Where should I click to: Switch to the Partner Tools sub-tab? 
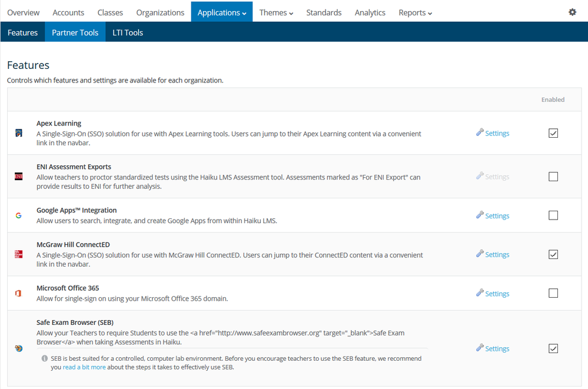pyautogui.click(x=75, y=32)
